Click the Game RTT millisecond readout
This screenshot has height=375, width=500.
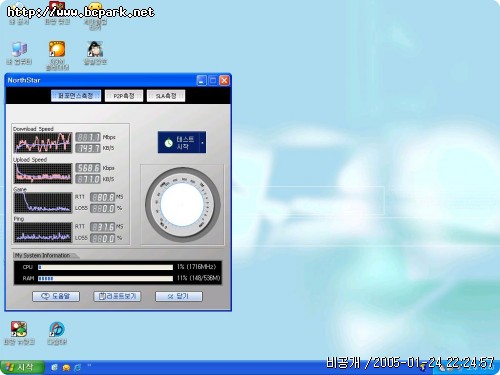click(102, 197)
